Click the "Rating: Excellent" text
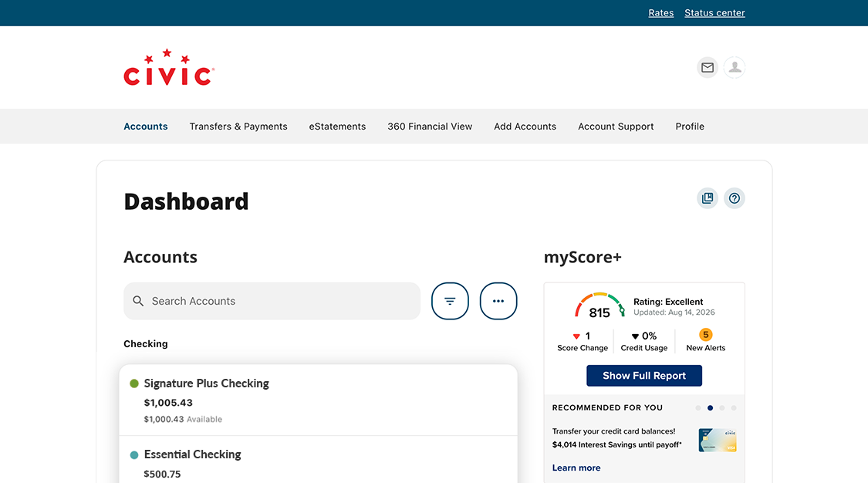Image resolution: width=868 pixels, height=483 pixels. click(668, 302)
